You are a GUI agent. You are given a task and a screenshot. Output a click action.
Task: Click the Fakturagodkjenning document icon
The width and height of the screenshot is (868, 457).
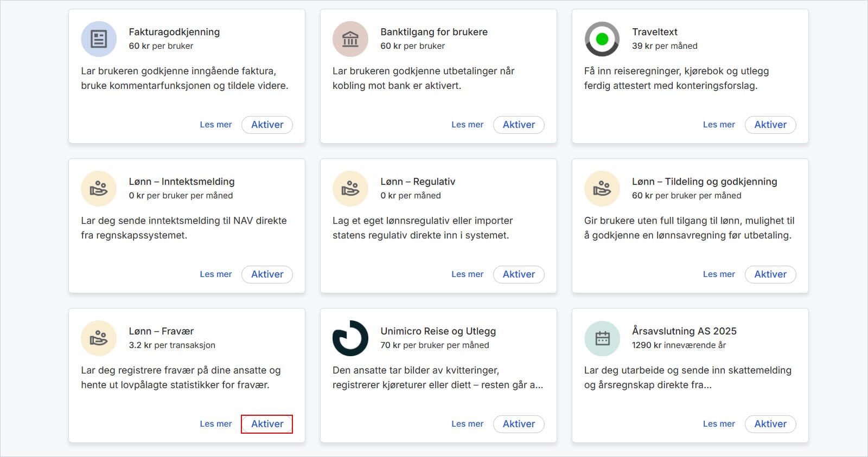[99, 39]
